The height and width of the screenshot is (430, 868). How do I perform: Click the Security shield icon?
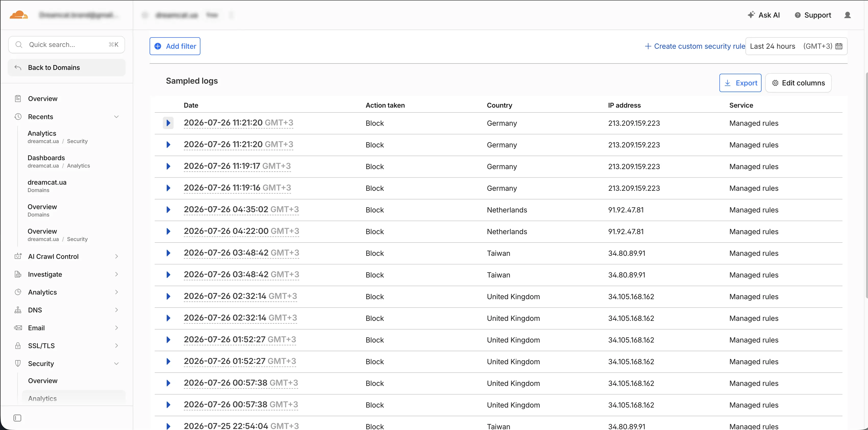[x=18, y=363]
